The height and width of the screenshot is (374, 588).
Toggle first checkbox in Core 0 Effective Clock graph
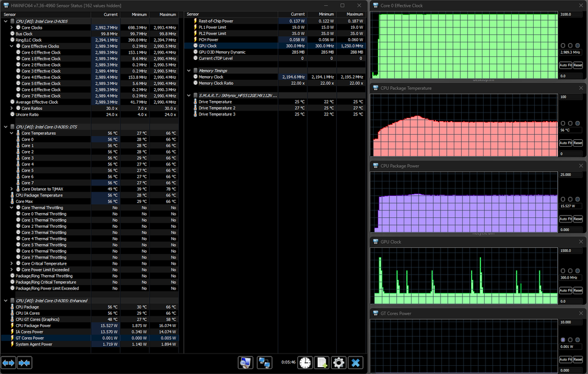click(563, 46)
